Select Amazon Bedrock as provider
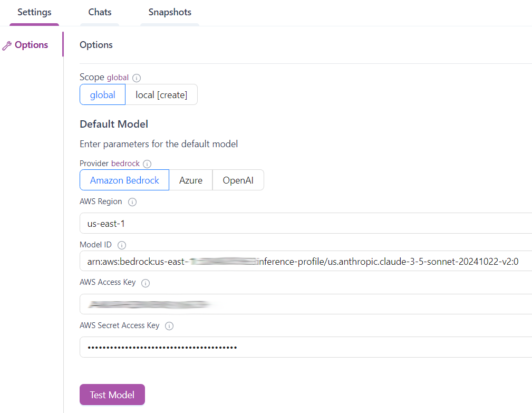This screenshot has width=532, height=413. click(x=124, y=180)
